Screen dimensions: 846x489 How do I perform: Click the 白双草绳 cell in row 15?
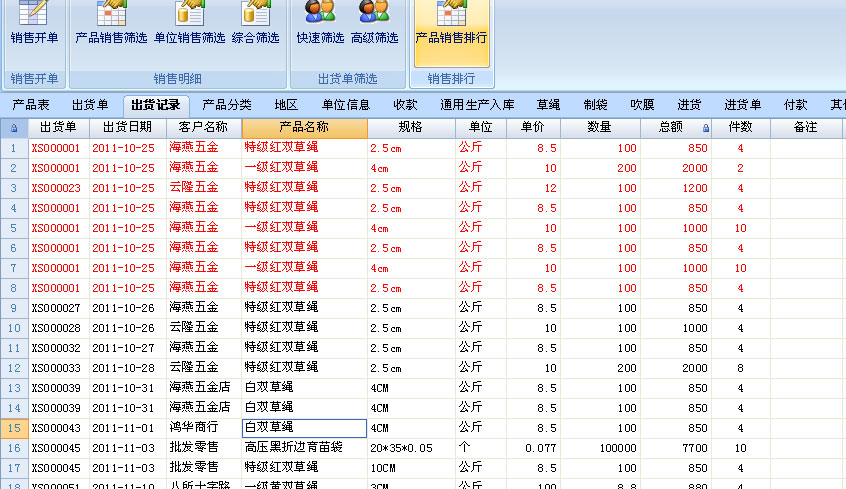(304, 428)
